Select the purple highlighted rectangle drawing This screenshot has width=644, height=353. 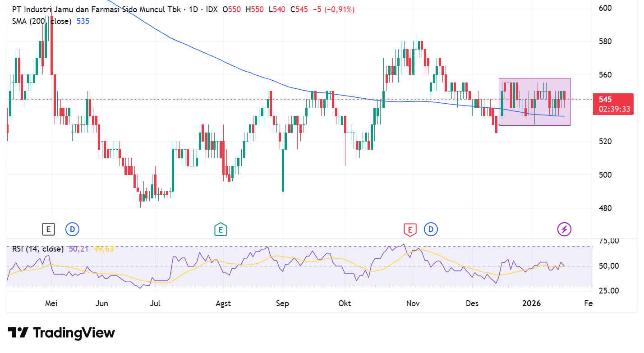(534, 102)
